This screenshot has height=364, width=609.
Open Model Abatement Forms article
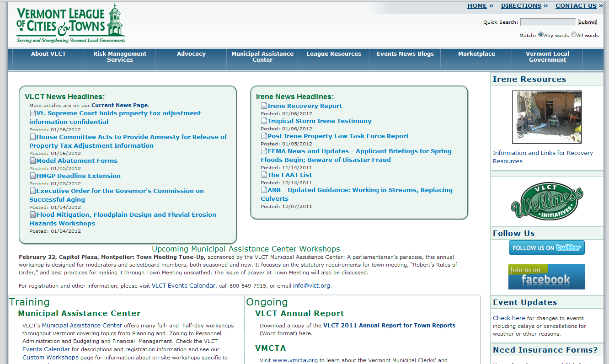pos(77,161)
